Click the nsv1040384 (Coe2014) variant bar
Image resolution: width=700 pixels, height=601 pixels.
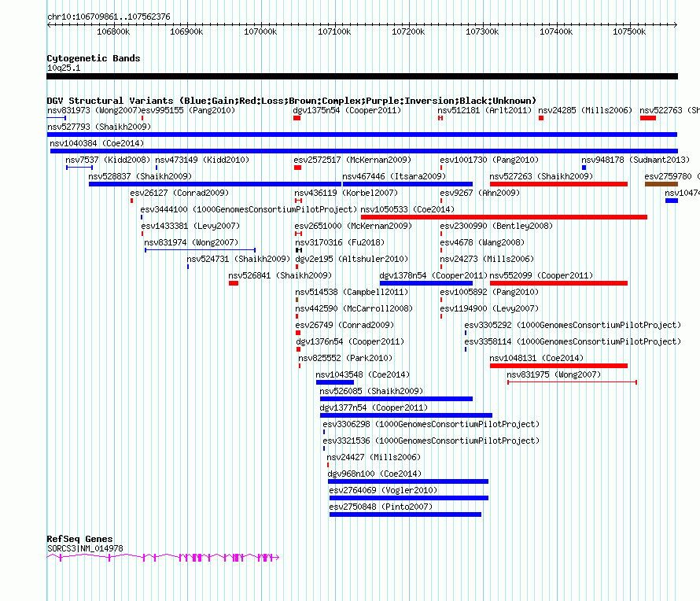click(364, 151)
